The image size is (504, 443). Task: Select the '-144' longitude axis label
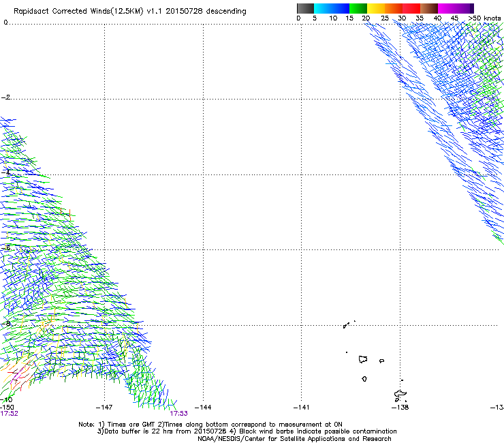(203, 408)
